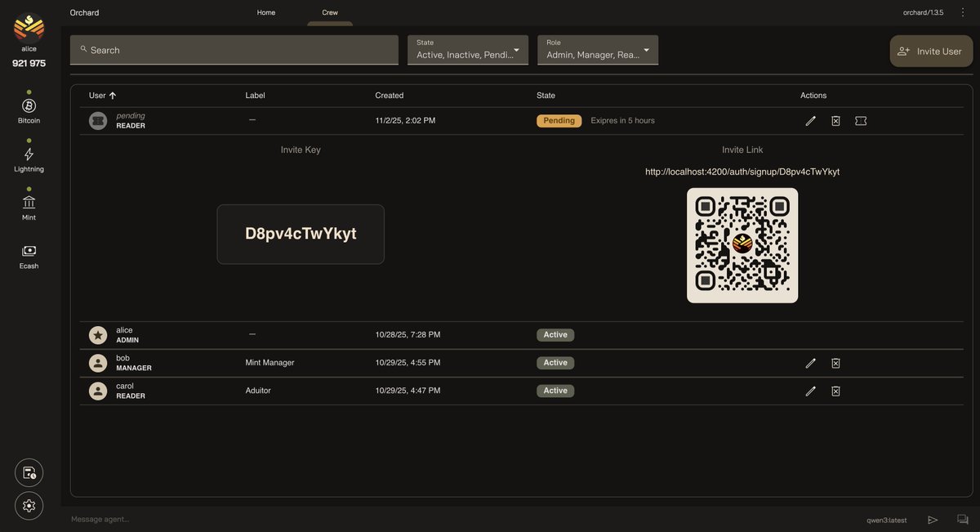Viewport: 980px width, 532px height.
Task: Click the Created column header
Action: point(390,96)
